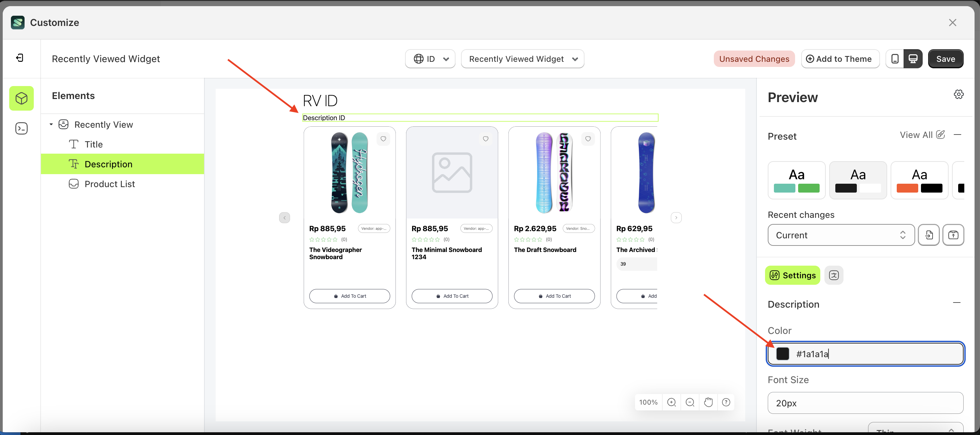Switch preview to desktop view
This screenshot has width=980, height=435.
pyautogui.click(x=914, y=59)
